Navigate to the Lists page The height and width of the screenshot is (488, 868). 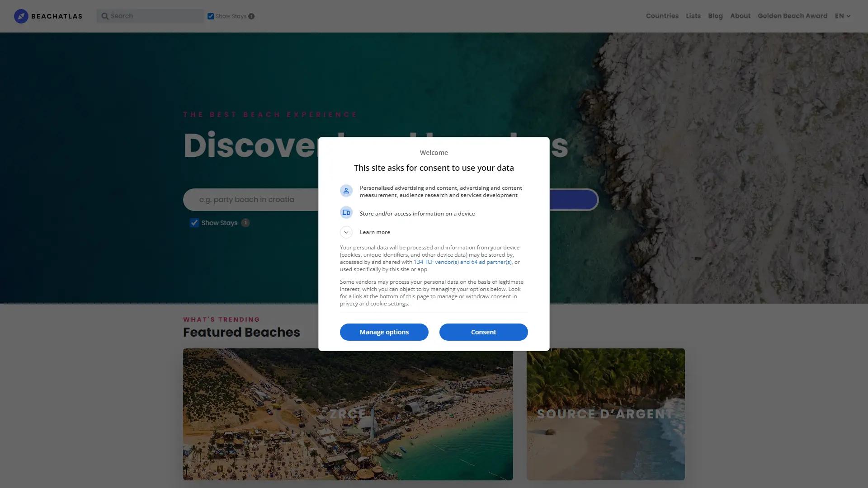(x=693, y=16)
